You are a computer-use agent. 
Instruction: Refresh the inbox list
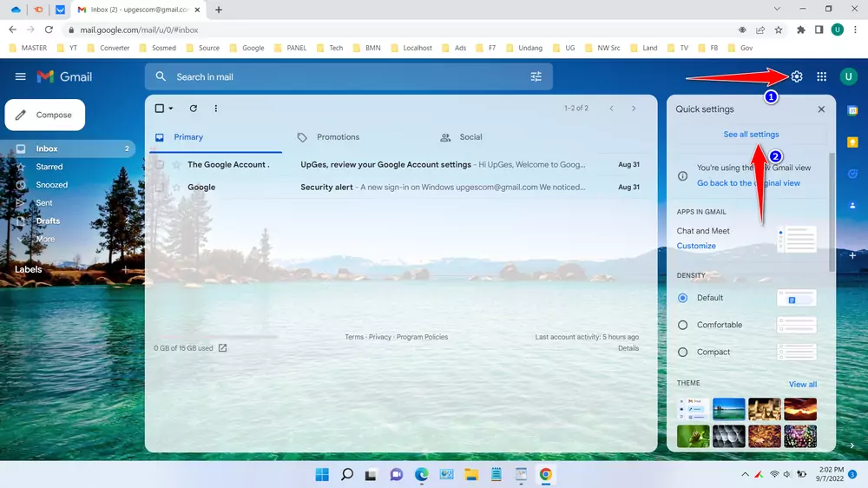[194, 108]
